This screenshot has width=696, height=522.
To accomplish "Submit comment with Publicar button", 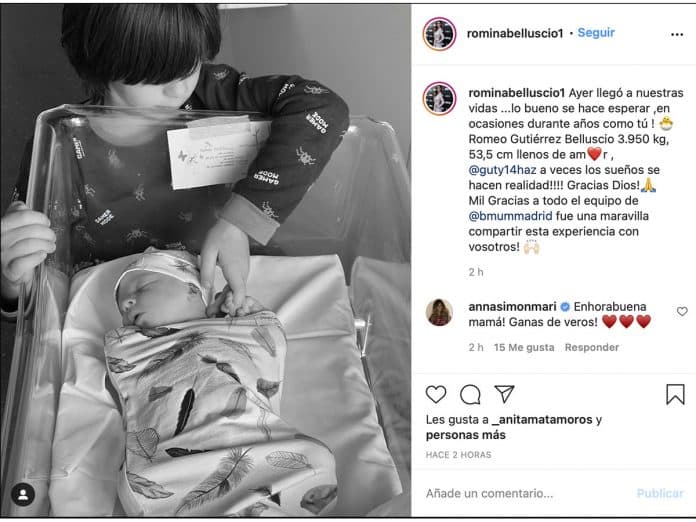I will pos(660,494).
